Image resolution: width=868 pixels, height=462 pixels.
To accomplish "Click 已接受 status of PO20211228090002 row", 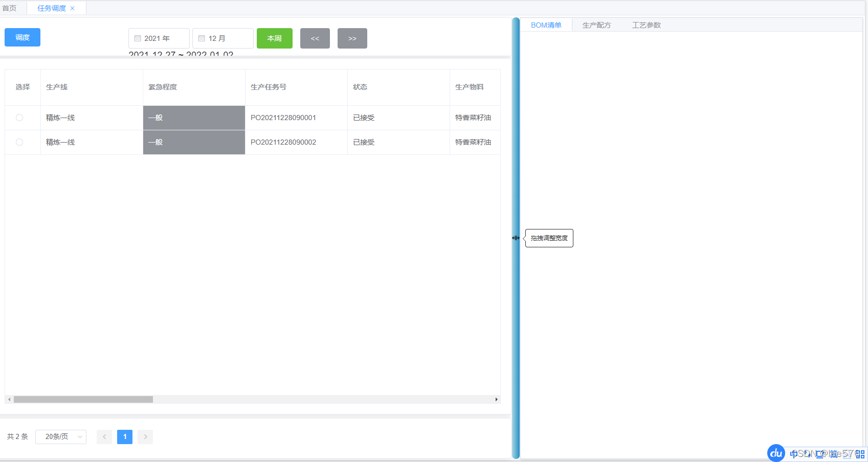I will tap(364, 142).
